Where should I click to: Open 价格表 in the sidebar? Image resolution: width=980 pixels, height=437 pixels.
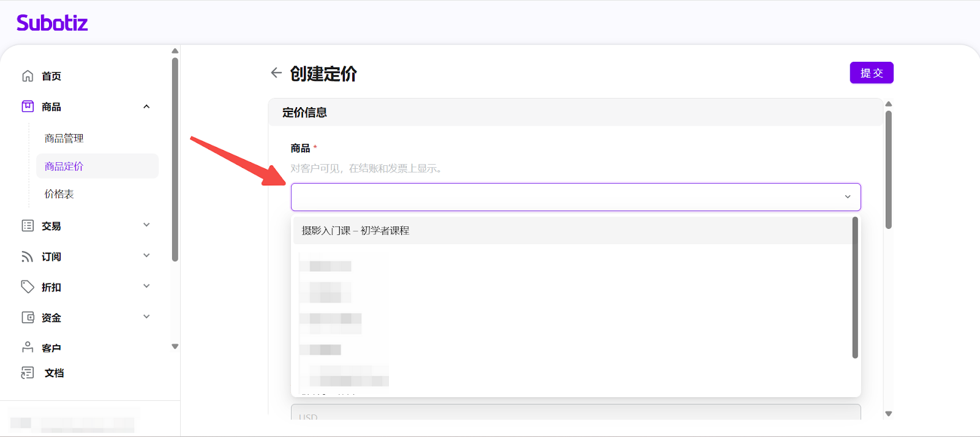[x=59, y=194]
